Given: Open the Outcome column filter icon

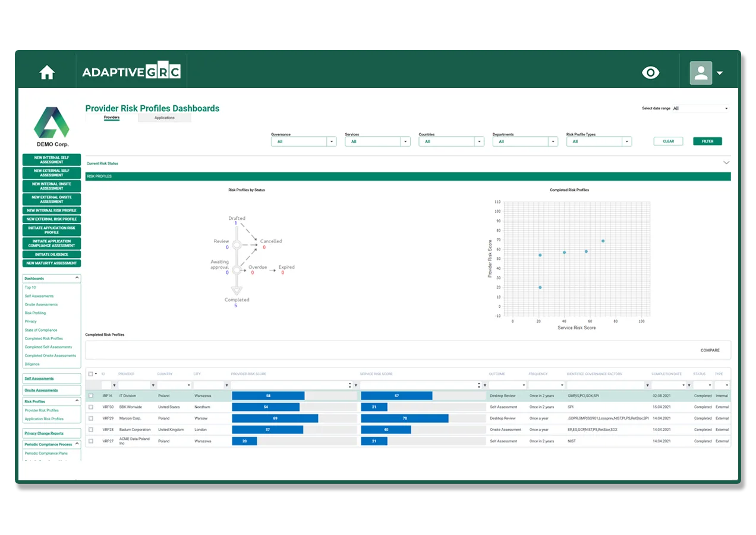Looking at the screenshot, I should click(522, 385).
